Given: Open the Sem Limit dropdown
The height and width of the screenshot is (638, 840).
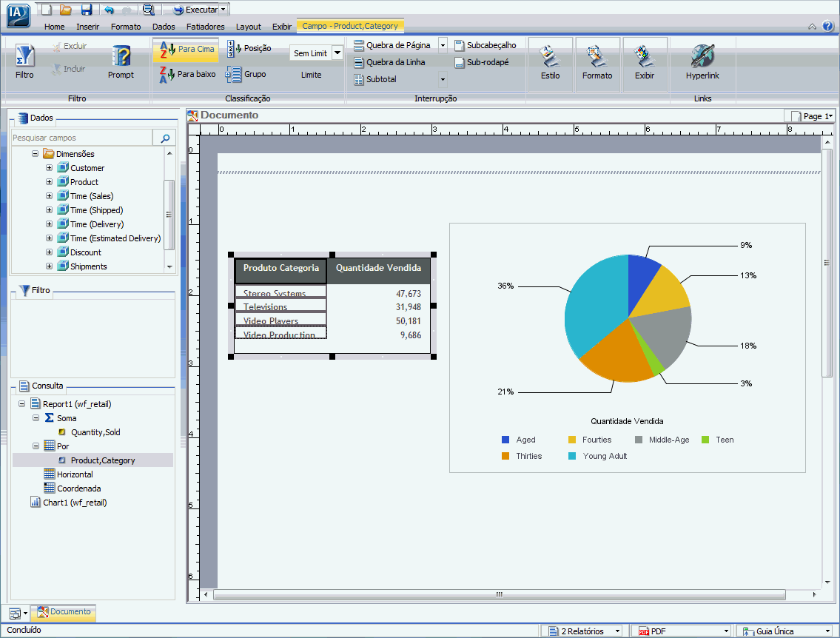Looking at the screenshot, I should coord(337,53).
